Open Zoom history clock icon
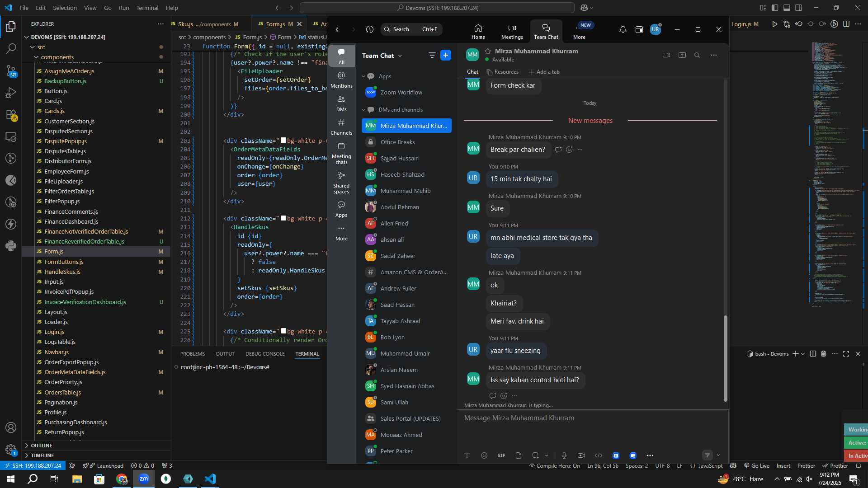 coord(369,29)
